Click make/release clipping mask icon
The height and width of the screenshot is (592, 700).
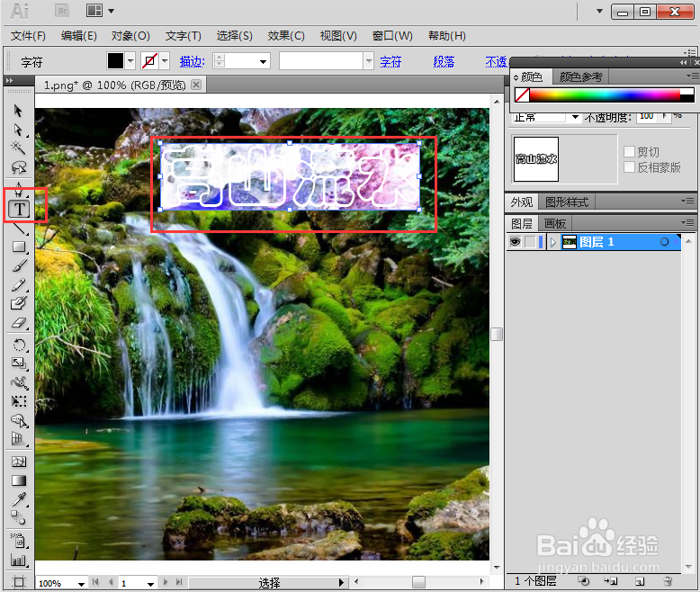(583, 581)
